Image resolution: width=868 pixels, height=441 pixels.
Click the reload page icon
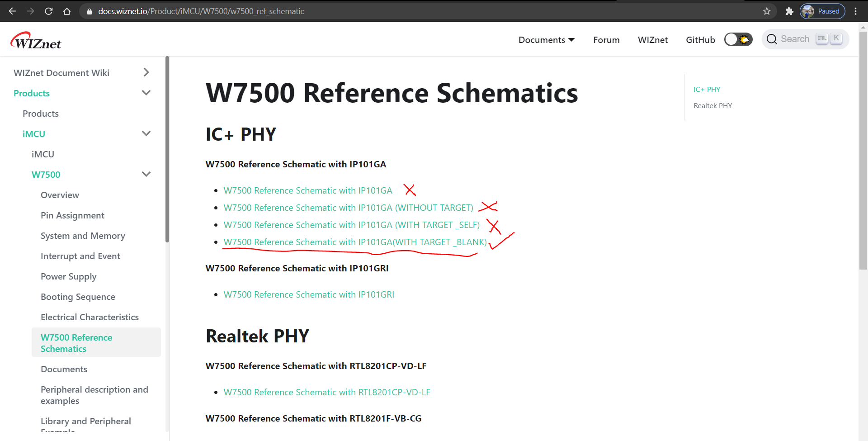tap(48, 11)
